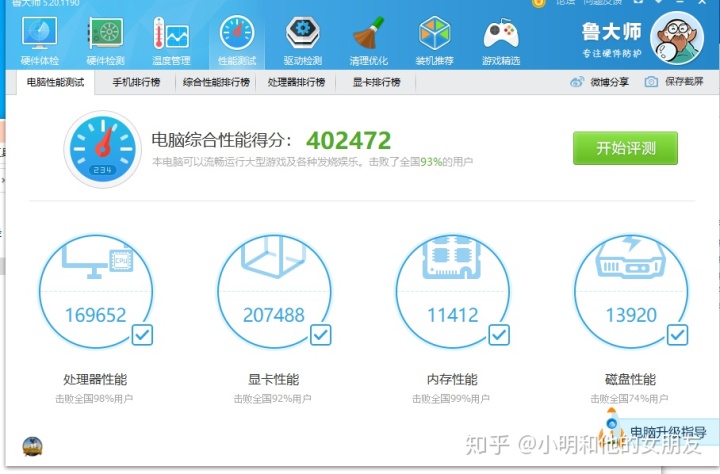Switch to the 处理器排行榜 tab
The height and width of the screenshot is (474, 720).
(296, 82)
